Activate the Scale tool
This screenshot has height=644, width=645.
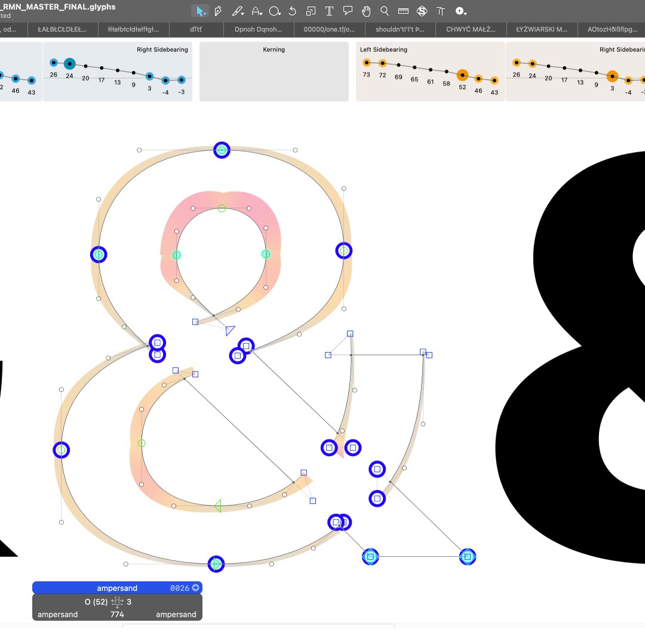pyautogui.click(x=311, y=11)
